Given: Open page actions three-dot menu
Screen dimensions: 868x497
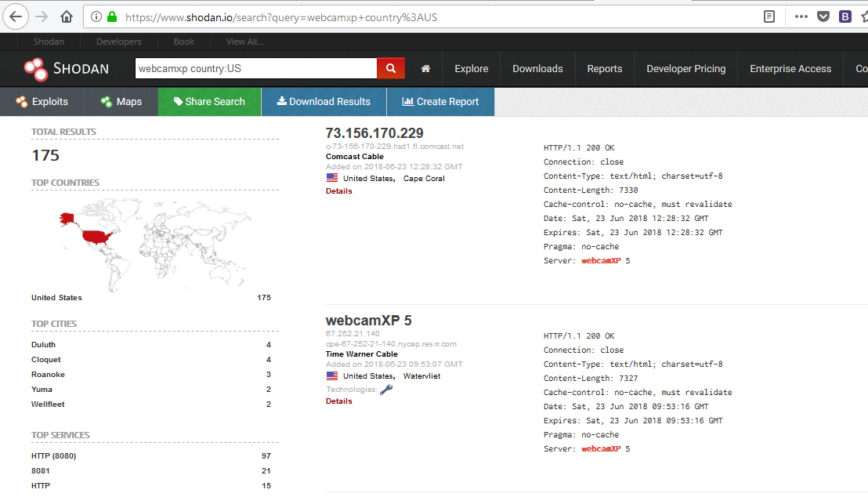Looking at the screenshot, I should pyautogui.click(x=801, y=16).
